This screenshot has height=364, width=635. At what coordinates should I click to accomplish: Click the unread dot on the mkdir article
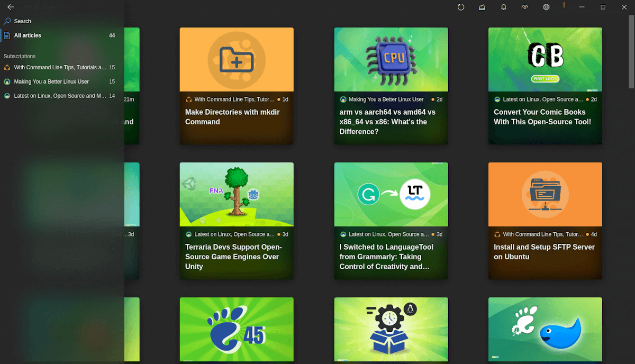[279, 99]
